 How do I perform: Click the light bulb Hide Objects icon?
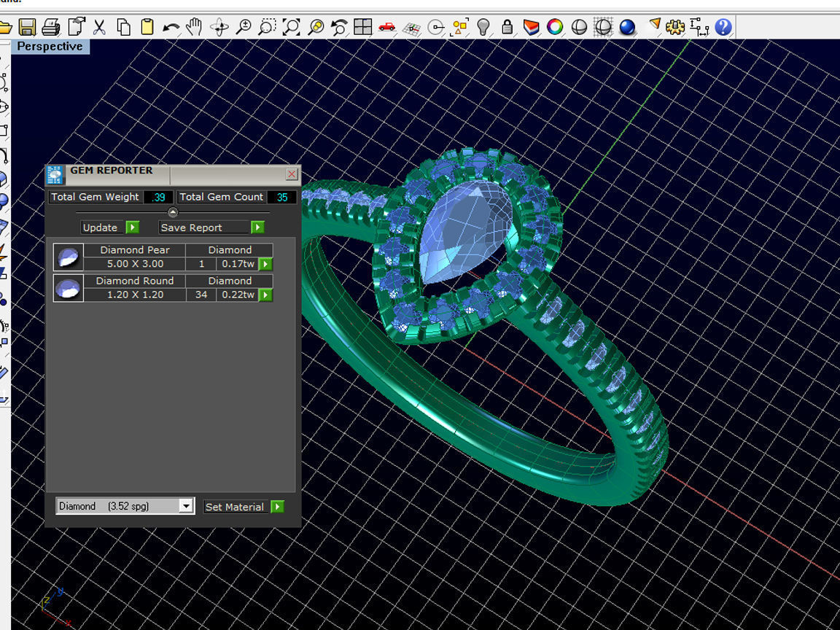(x=483, y=27)
